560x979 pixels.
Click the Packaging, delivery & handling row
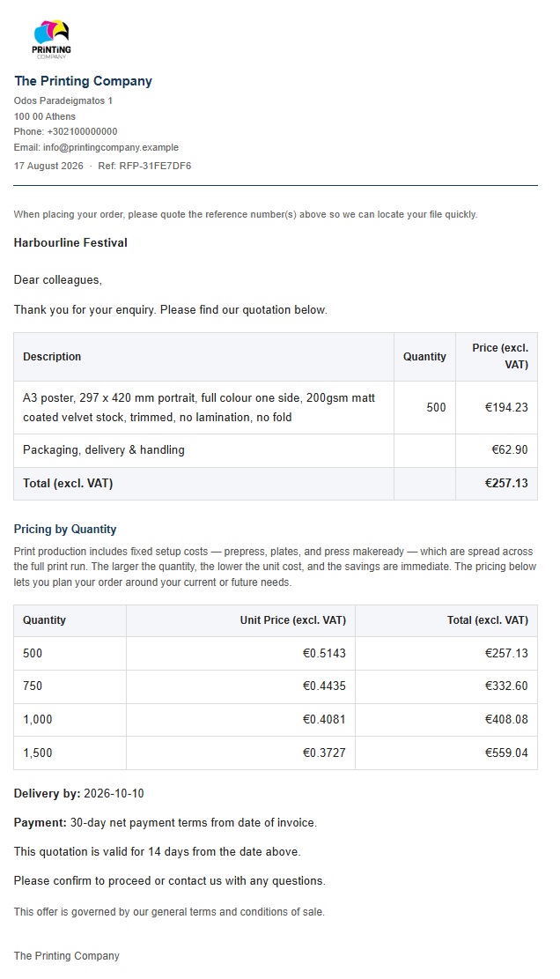coord(275,450)
